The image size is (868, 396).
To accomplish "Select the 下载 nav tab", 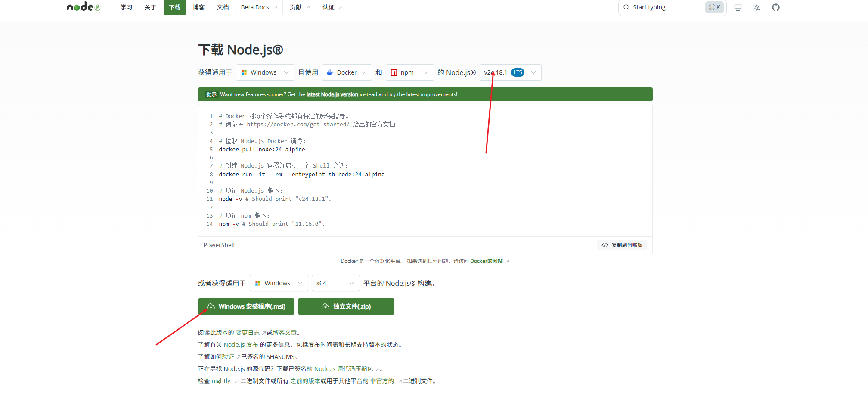I will click(175, 7).
